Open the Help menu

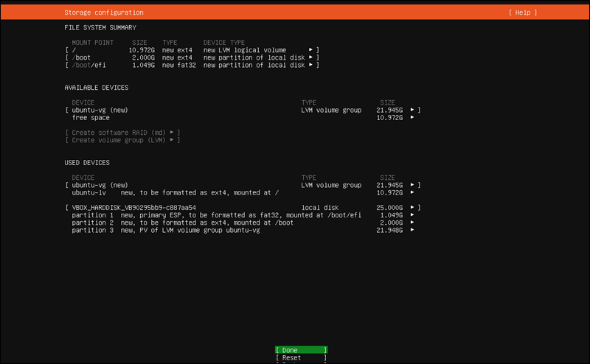point(523,13)
